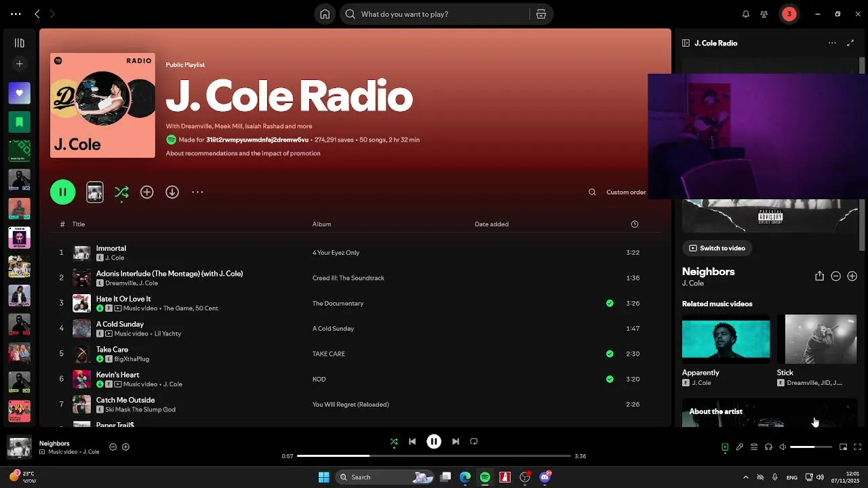Search within the playlist
Viewport: 868px width, 488px height.
592,192
